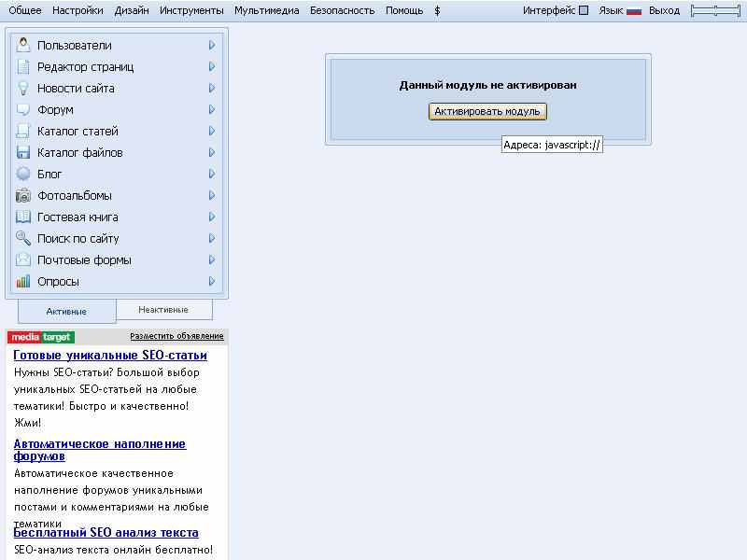Expand the Редактор страниц submenu arrow
Viewport: 747px width, 560px height.
pyautogui.click(x=212, y=66)
